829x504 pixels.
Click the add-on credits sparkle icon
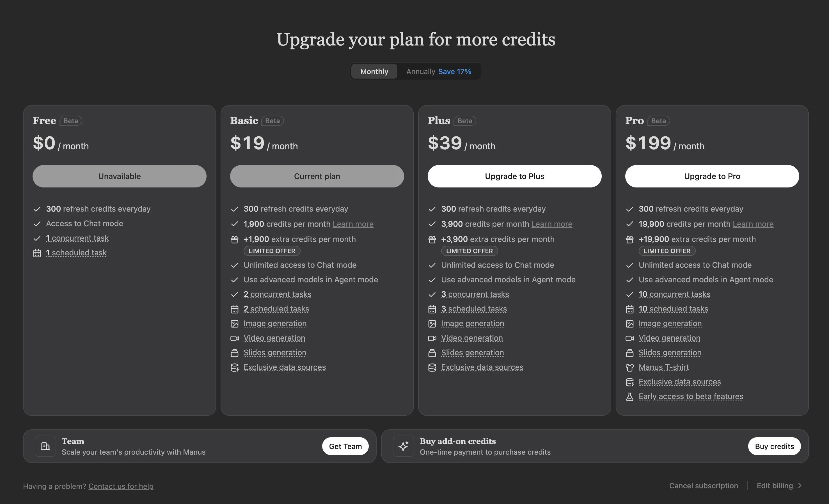[x=403, y=446]
